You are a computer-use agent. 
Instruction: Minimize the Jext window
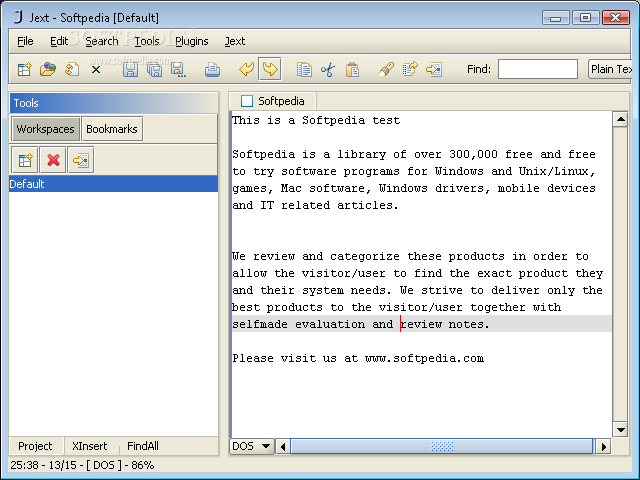coord(555,18)
